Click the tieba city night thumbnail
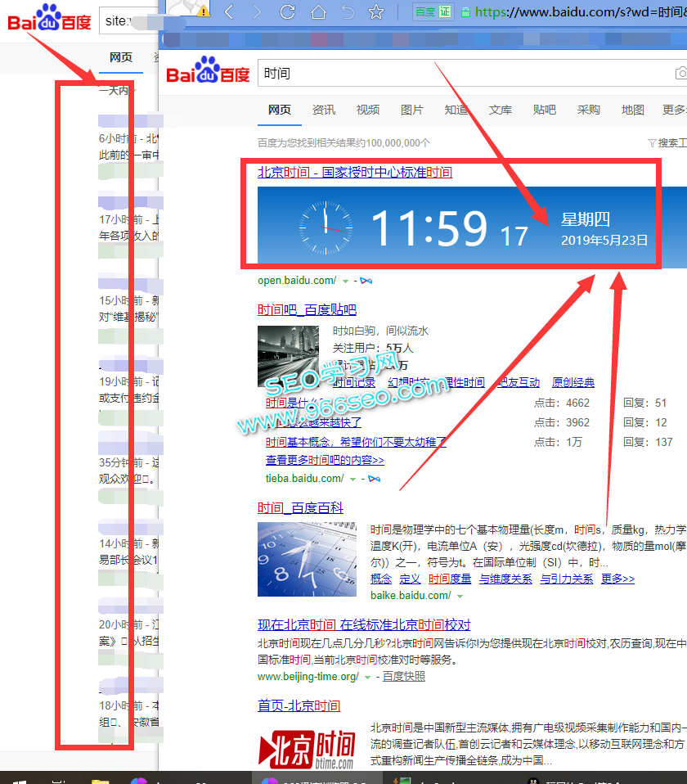Screen dimensions: 687x784 click(288, 356)
